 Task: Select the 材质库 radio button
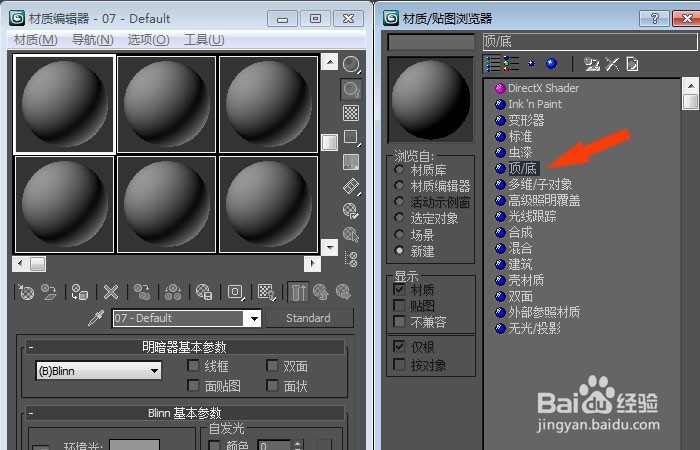point(399,170)
